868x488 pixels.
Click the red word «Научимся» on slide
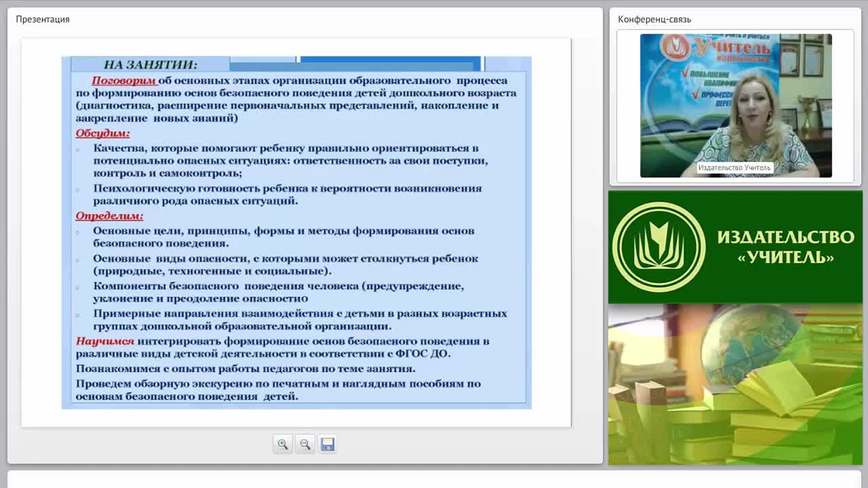(x=105, y=341)
